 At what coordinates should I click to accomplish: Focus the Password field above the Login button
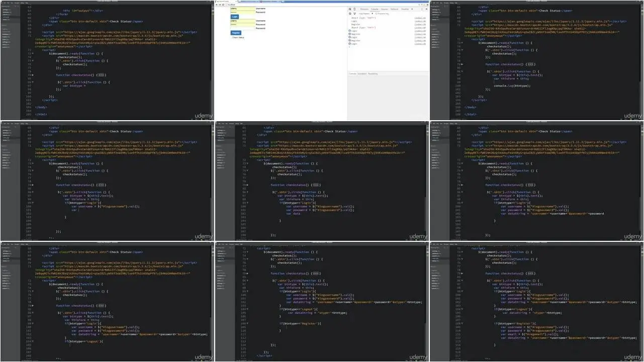[x=243, y=12]
